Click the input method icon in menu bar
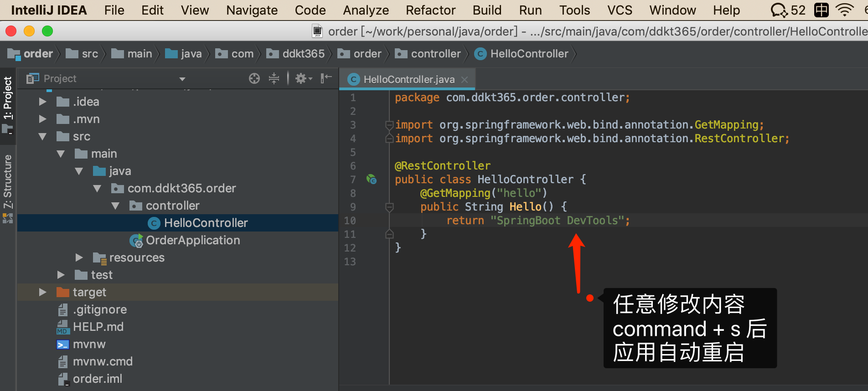868x391 pixels. click(x=821, y=10)
